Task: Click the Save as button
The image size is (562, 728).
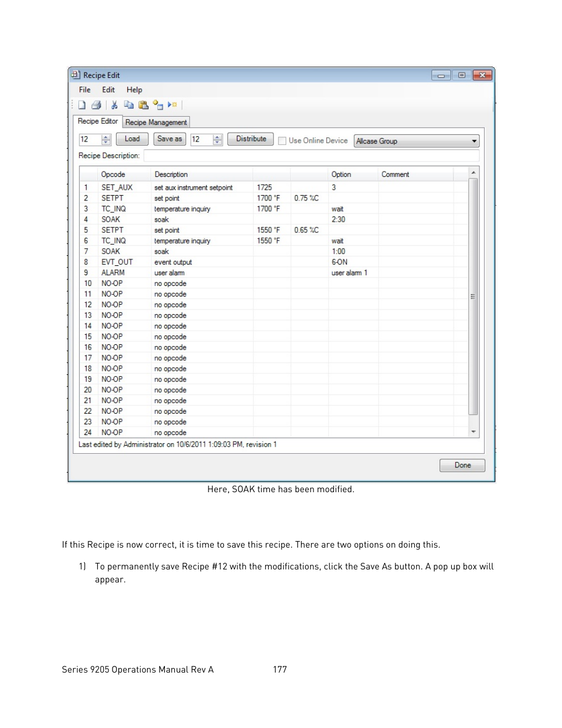Action: tap(170, 139)
